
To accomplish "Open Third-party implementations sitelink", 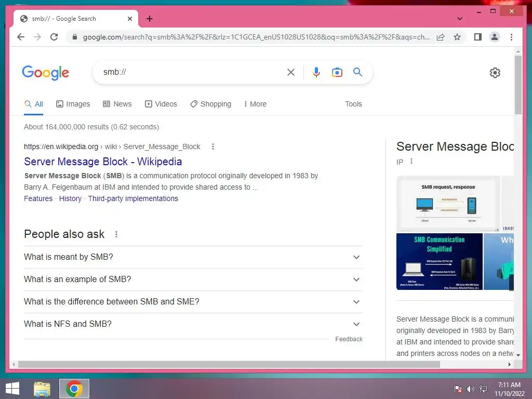I will point(133,198).
